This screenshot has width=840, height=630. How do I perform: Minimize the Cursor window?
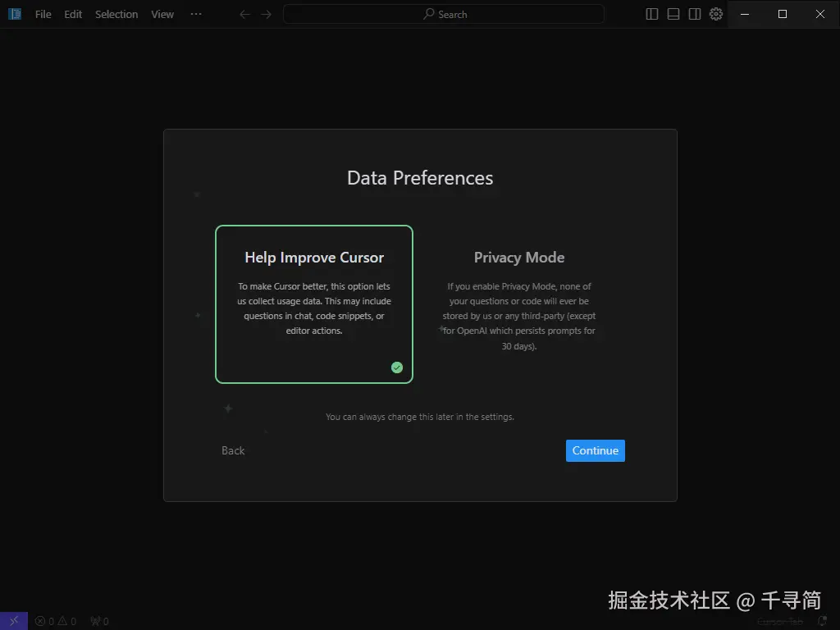[x=745, y=15]
